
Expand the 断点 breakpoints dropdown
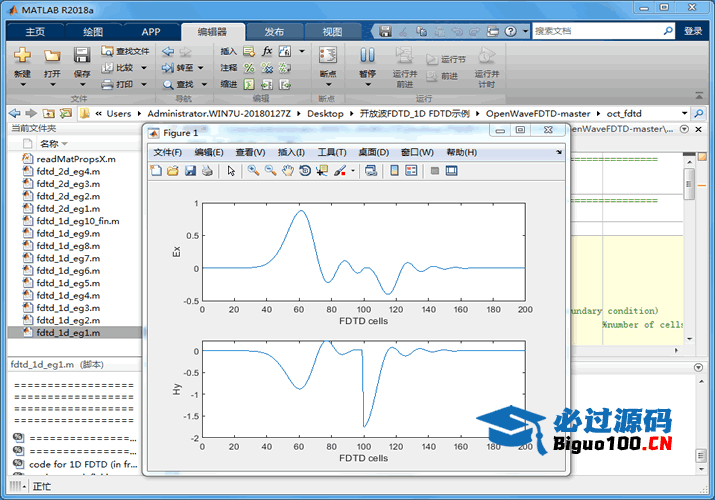tap(327, 85)
